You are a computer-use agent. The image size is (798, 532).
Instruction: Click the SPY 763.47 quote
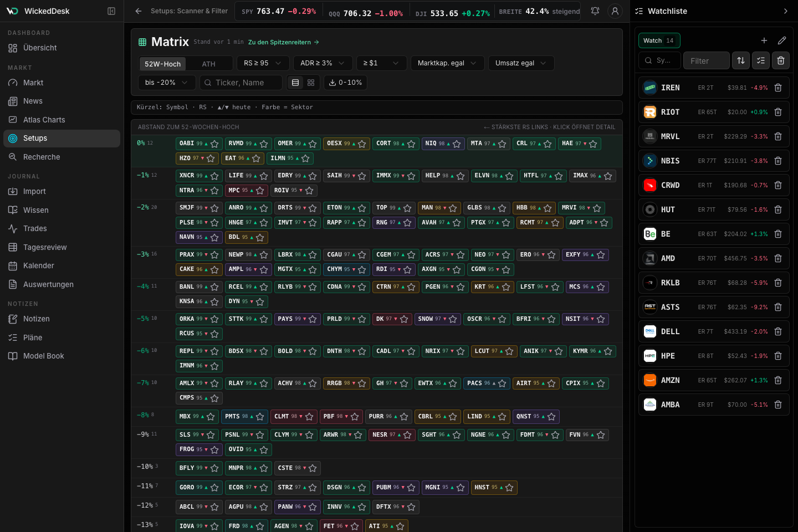[x=279, y=11]
